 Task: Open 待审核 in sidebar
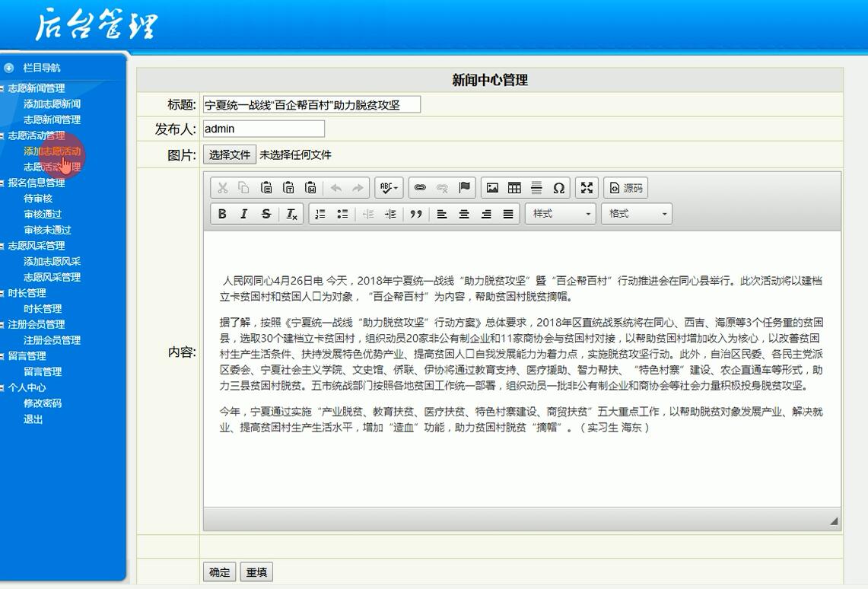click(37, 199)
